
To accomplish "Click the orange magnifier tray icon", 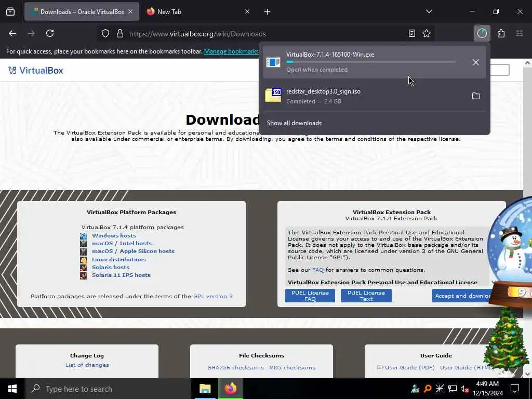I will pyautogui.click(x=428, y=389).
